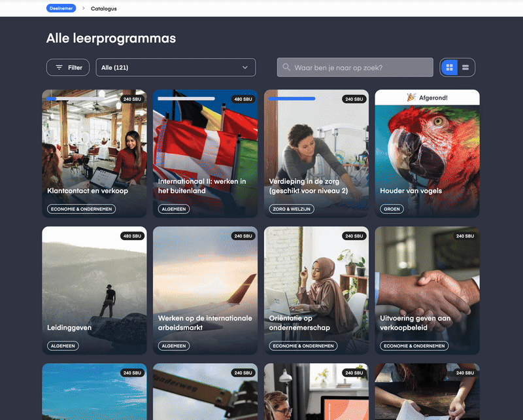Click the Afgerond! banner text

click(433, 98)
